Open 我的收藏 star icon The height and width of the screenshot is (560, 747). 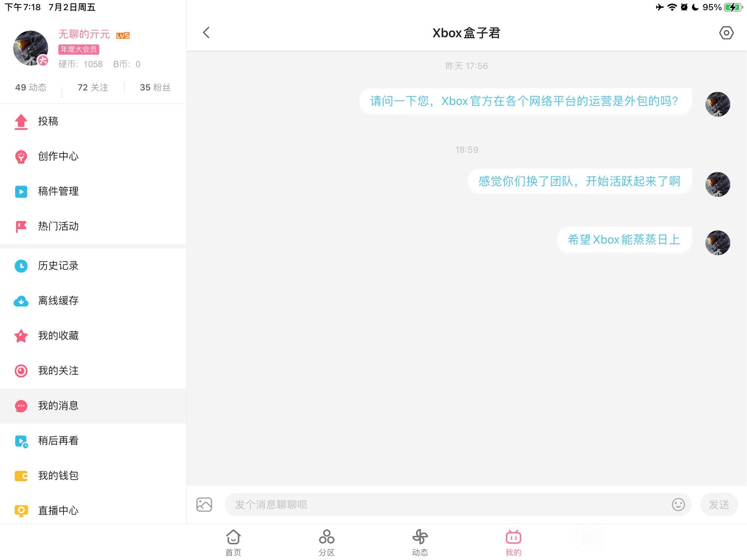tap(21, 336)
